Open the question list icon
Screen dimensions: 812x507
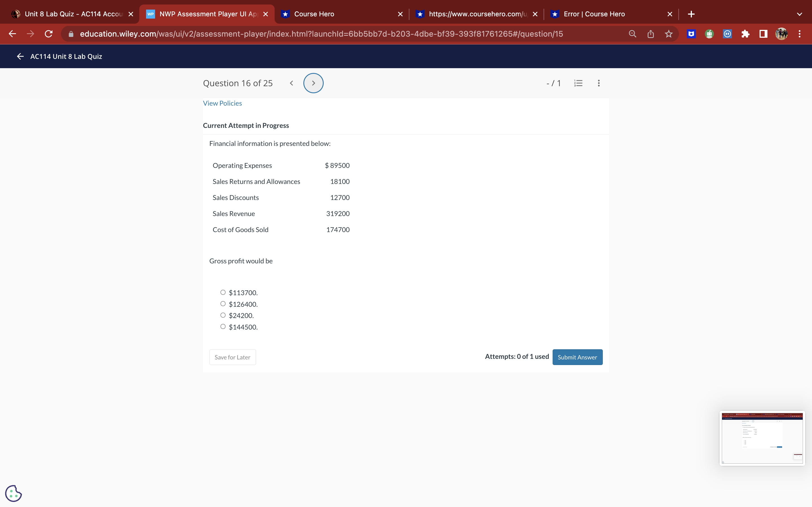578,83
